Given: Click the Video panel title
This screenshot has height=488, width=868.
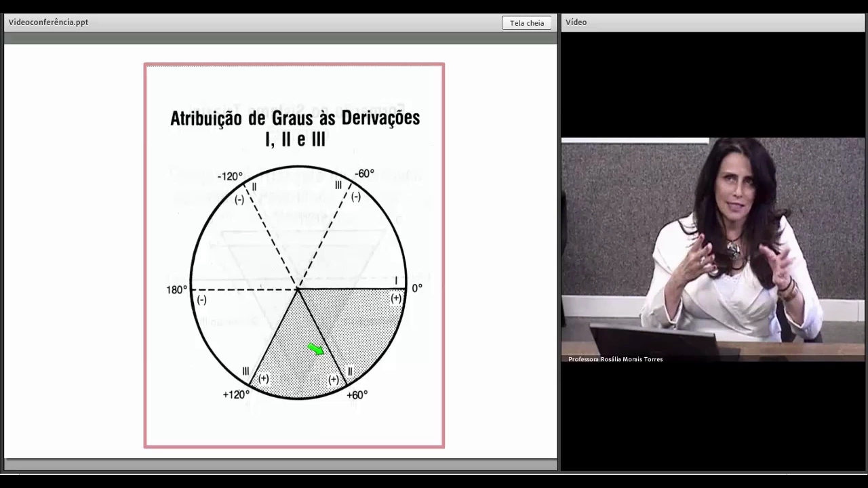Looking at the screenshot, I should [576, 22].
